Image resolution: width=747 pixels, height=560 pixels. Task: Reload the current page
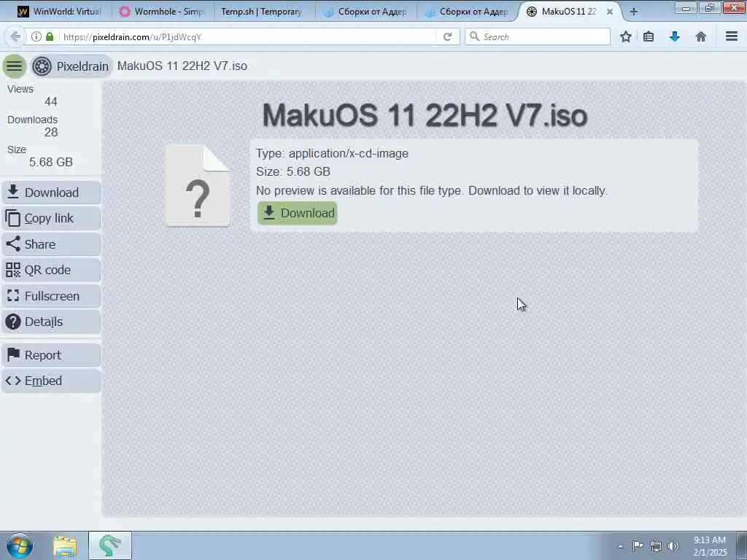pyautogui.click(x=447, y=36)
